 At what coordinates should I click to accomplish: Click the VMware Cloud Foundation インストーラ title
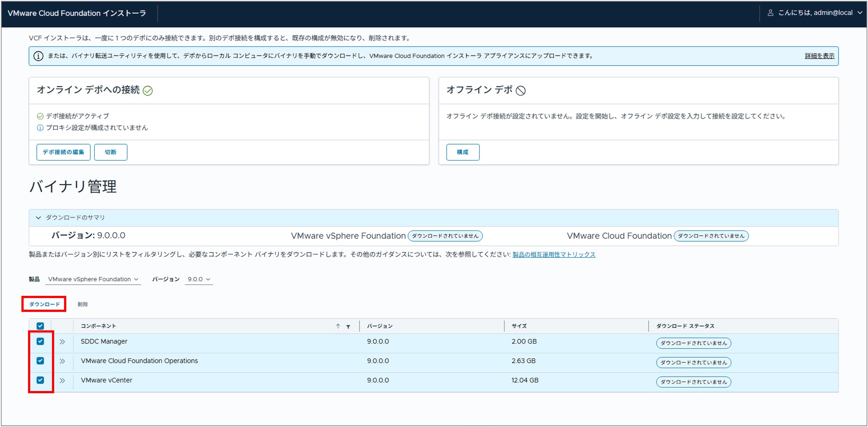coord(77,13)
